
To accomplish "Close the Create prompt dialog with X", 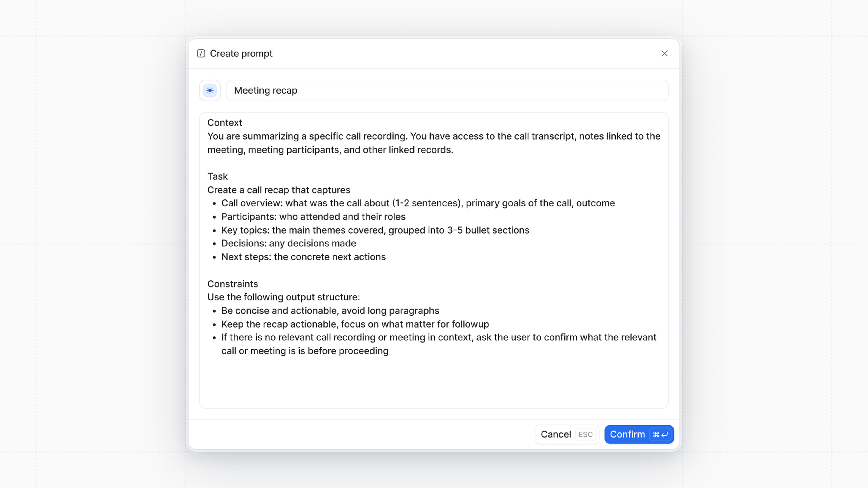I will tap(664, 54).
